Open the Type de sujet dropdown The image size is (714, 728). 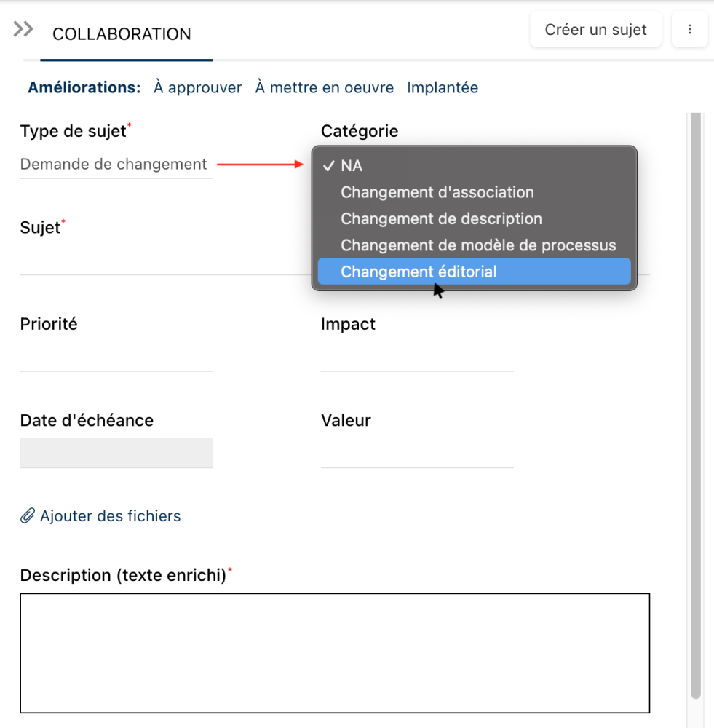point(116,165)
